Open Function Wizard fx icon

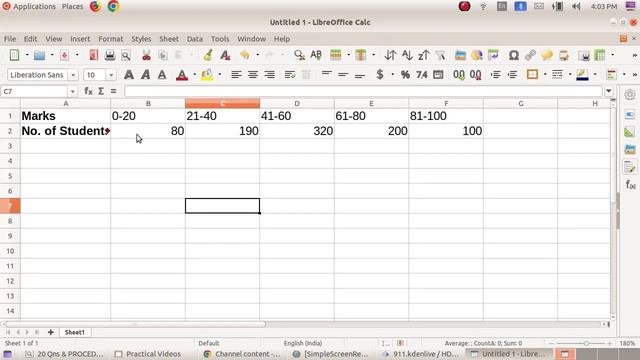pos(88,91)
